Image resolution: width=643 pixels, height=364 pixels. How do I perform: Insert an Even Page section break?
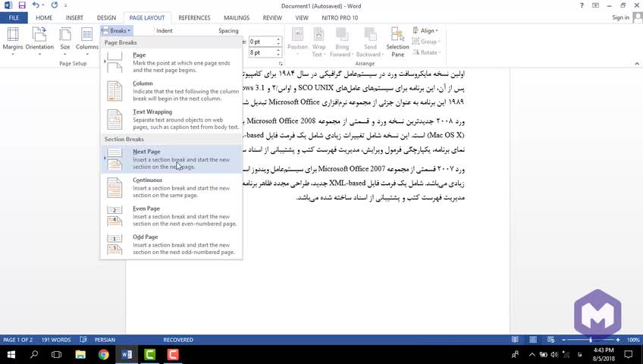coord(171,215)
